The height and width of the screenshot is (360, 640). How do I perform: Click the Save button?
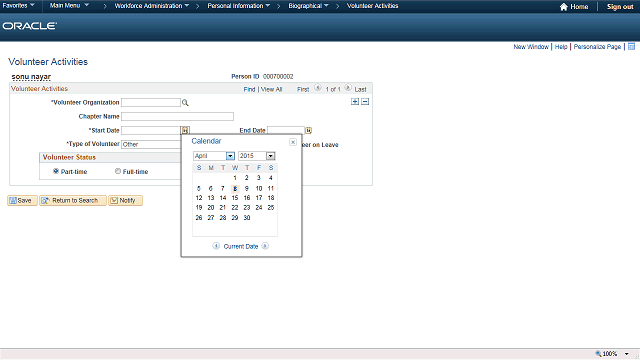pyautogui.click(x=22, y=200)
